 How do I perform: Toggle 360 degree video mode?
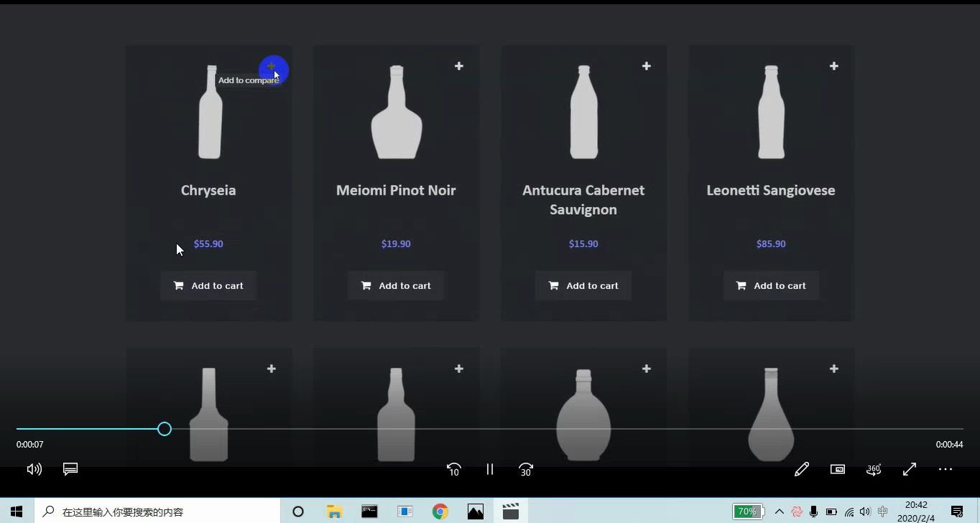click(874, 469)
